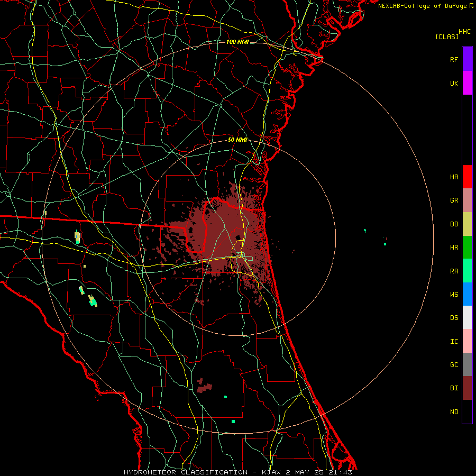Select the BD yellow legend block

467,224
